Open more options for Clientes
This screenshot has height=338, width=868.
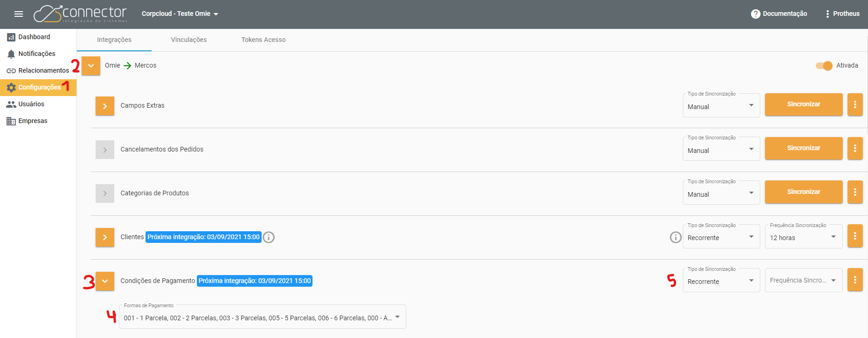click(855, 236)
